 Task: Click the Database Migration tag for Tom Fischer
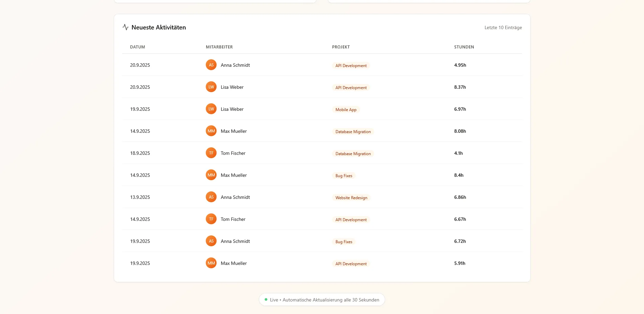pos(353,153)
